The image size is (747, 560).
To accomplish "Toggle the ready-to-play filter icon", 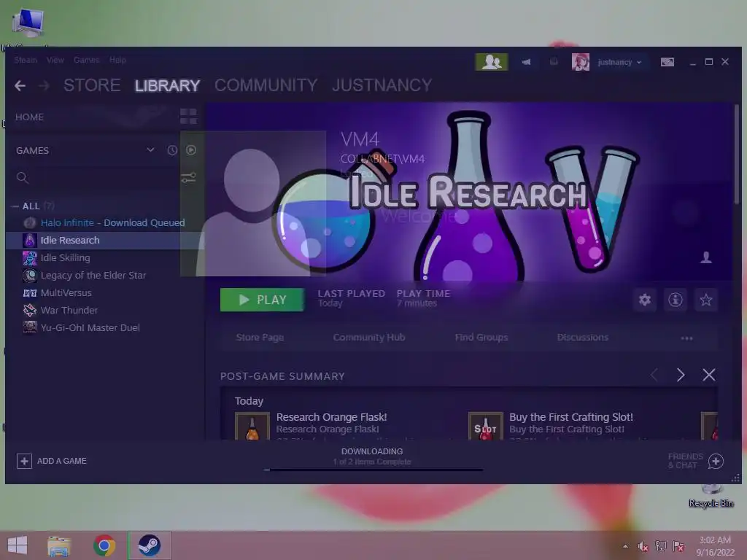I will [x=191, y=150].
